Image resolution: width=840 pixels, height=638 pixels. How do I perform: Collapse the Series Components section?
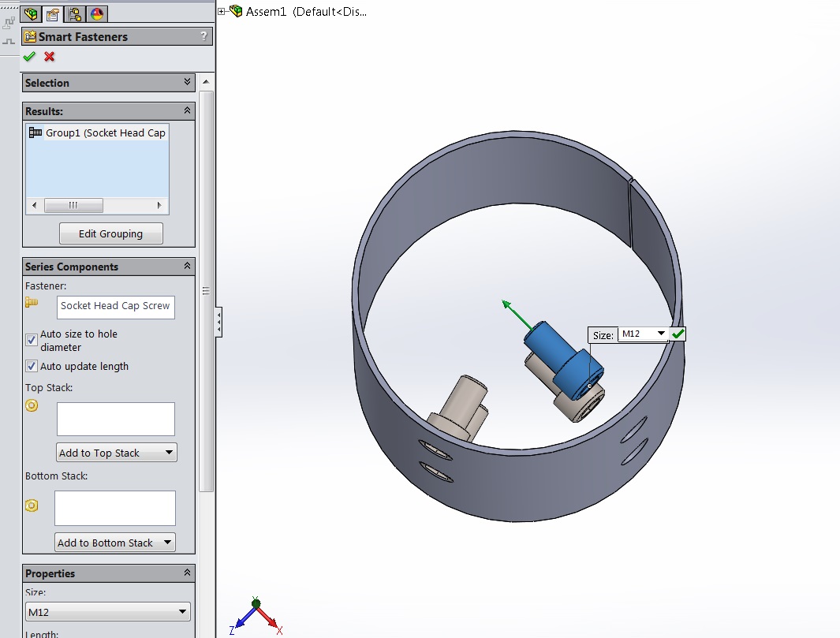[188, 266]
